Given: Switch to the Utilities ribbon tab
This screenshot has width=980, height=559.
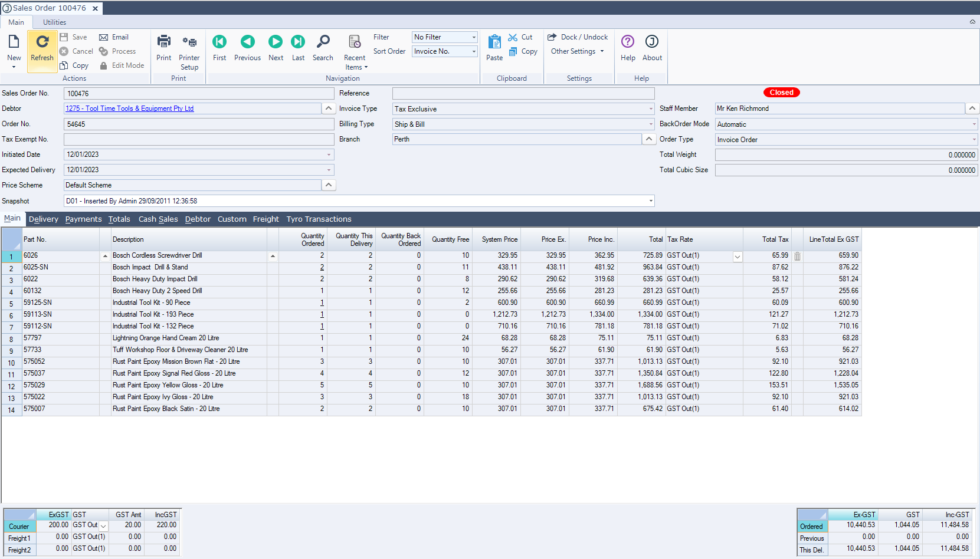Looking at the screenshot, I should pos(54,22).
